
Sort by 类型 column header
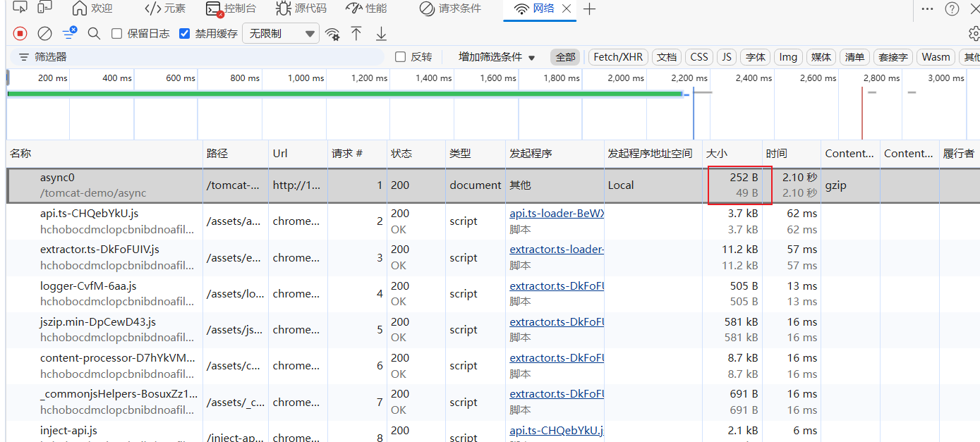(x=476, y=153)
